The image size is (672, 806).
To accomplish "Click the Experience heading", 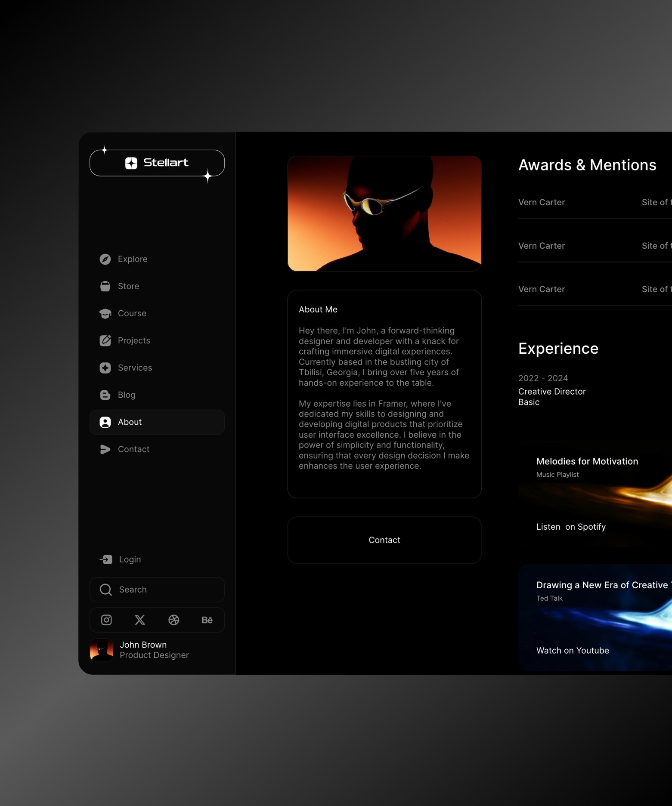I will [558, 349].
